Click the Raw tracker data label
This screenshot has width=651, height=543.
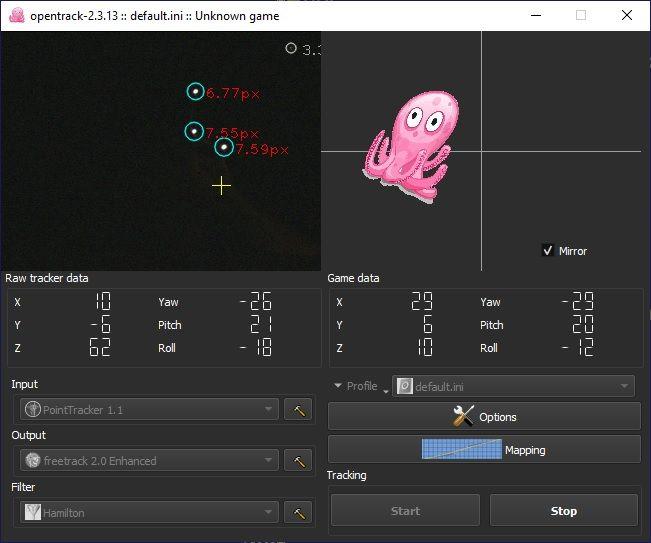pyautogui.click(x=46, y=278)
